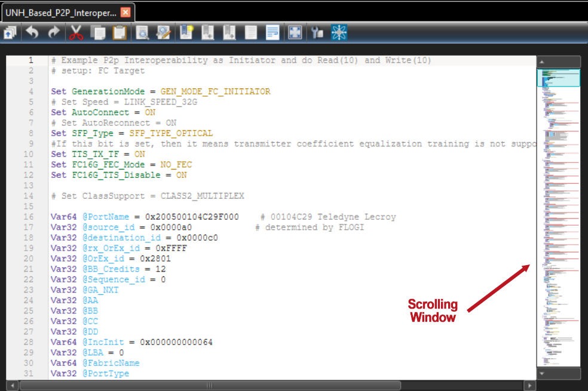Click SFP_TYPE_OPTICAL value
This screenshot has width=588, height=391.
click(x=171, y=134)
